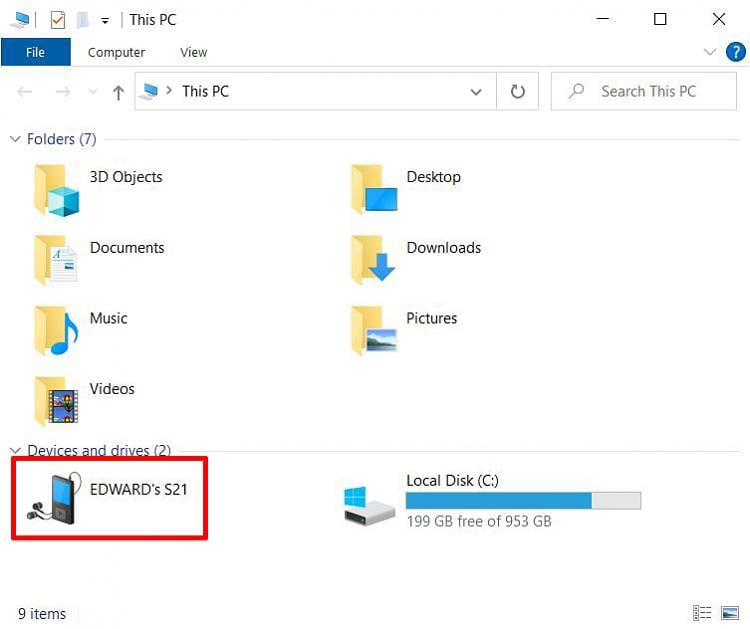Click the Properties quick access icon
Viewport: 750px width, 629px height.
tap(57, 20)
